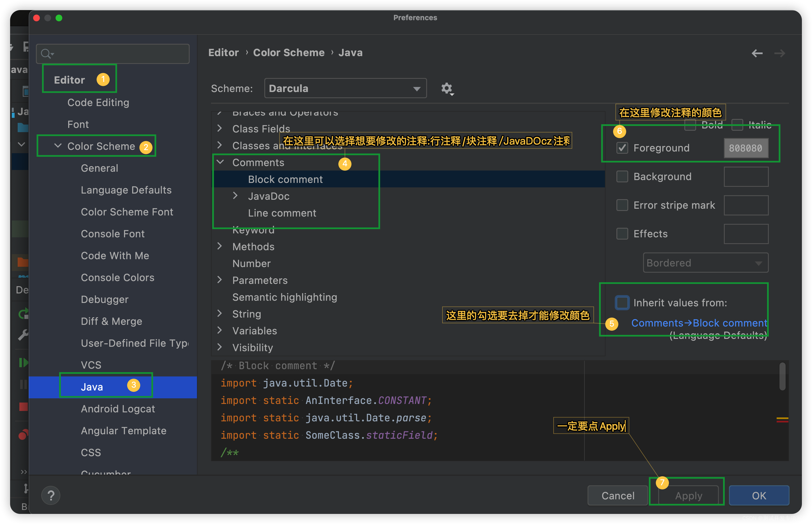
Task: Open the Darcula scheme dropdown
Action: pyautogui.click(x=345, y=88)
